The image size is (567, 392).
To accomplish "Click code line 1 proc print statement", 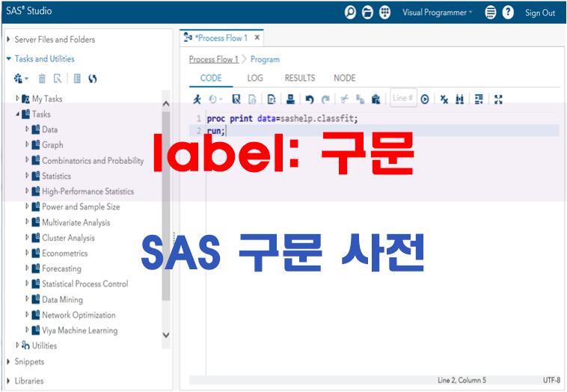I will 283,119.
